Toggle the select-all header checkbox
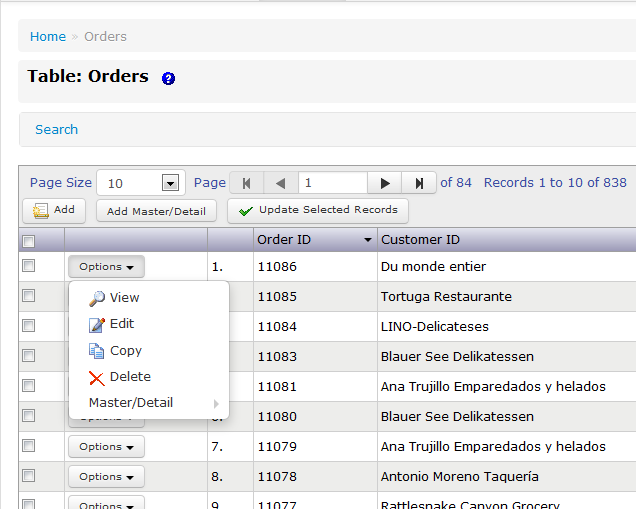Image resolution: width=636 pixels, height=509 pixels. (29, 241)
